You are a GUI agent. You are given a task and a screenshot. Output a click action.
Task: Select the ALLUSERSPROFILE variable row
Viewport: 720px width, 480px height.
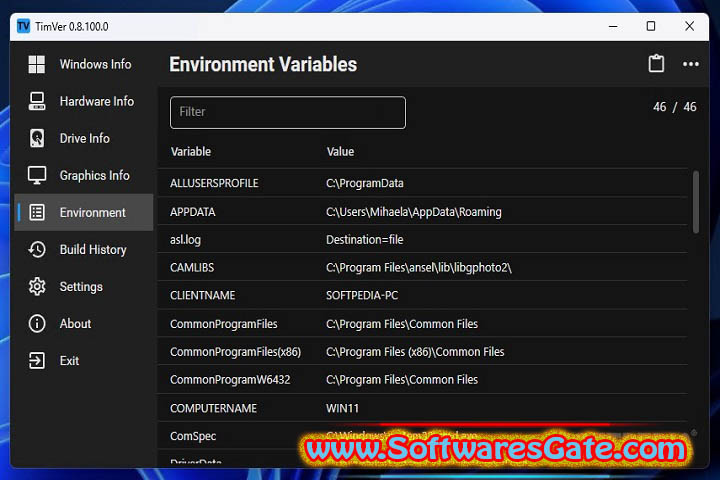click(x=422, y=183)
